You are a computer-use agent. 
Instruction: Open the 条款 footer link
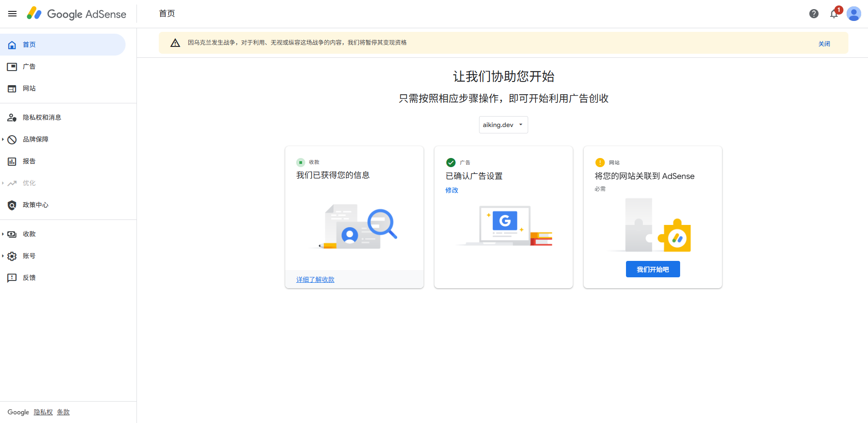click(x=63, y=412)
